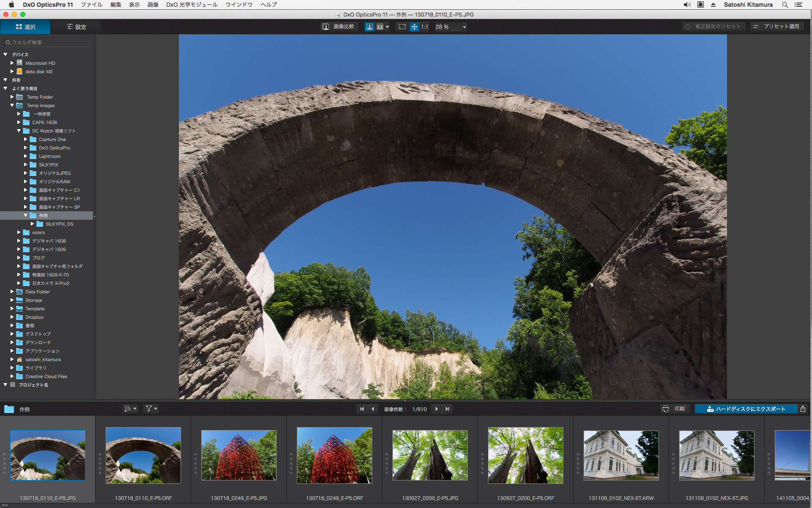The image size is (812, 508).
Task: Select thumbnail 130927_0200_E-P5.JPG
Action: (430, 456)
